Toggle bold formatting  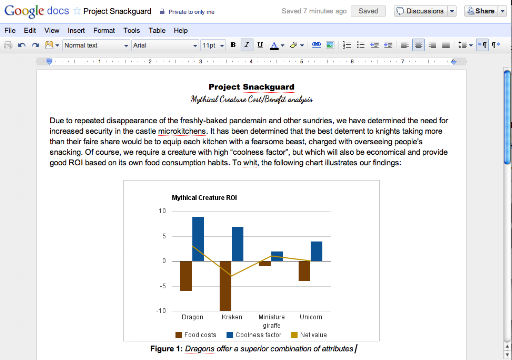point(233,45)
